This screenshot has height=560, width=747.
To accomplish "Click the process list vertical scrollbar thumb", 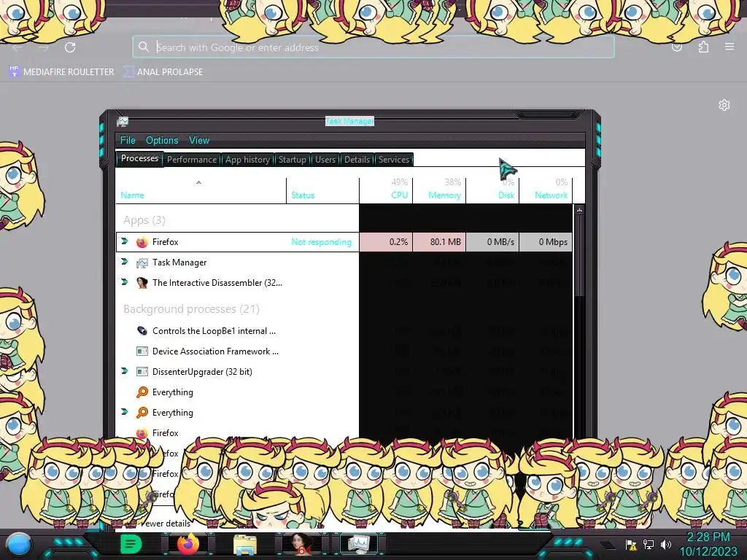I will 579,255.
